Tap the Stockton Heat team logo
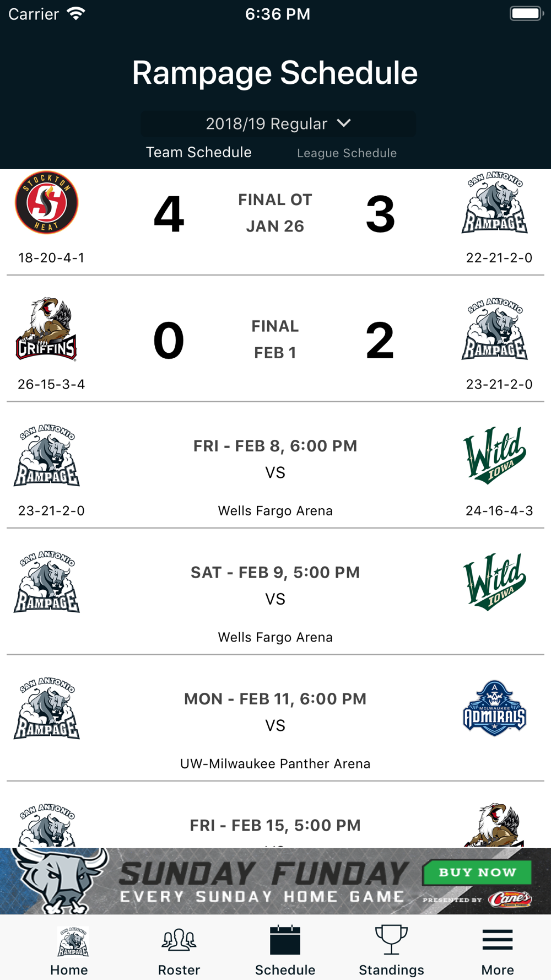551x980 pixels. [x=46, y=203]
